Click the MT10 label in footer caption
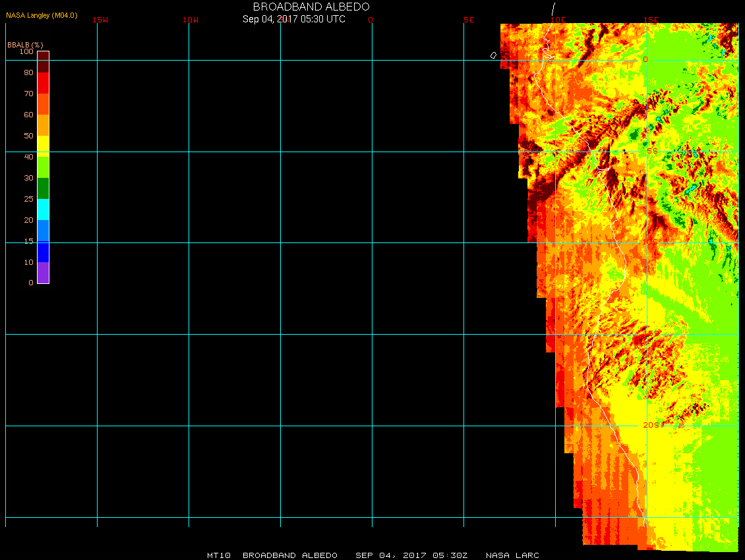Image resolution: width=745 pixels, height=560 pixels. point(218,555)
